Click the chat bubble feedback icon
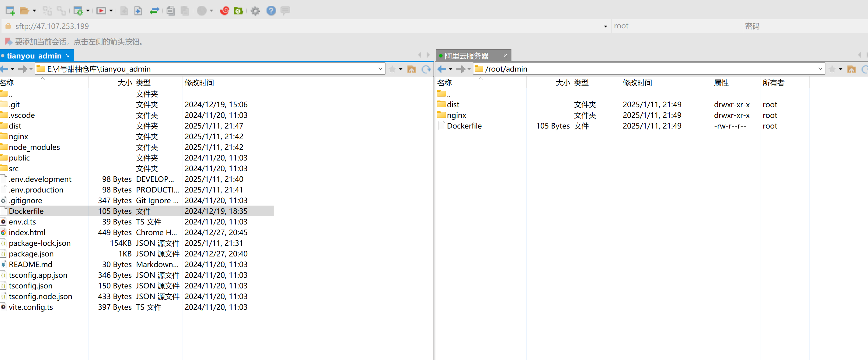Viewport: 868px width, 360px height. point(285,11)
